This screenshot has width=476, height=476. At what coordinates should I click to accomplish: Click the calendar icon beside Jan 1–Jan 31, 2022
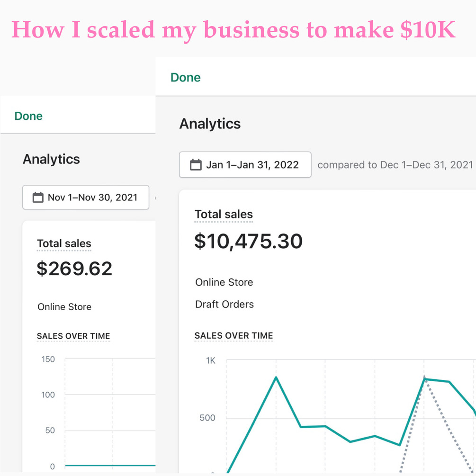click(x=196, y=165)
